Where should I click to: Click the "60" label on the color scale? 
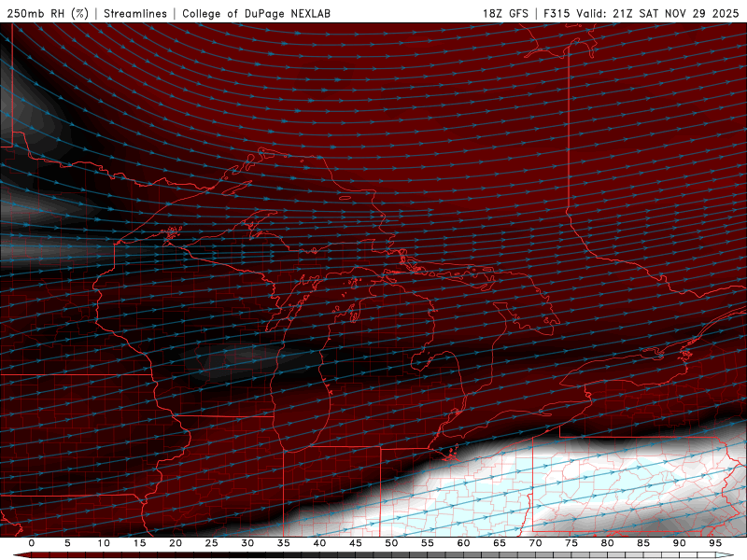[x=463, y=543]
